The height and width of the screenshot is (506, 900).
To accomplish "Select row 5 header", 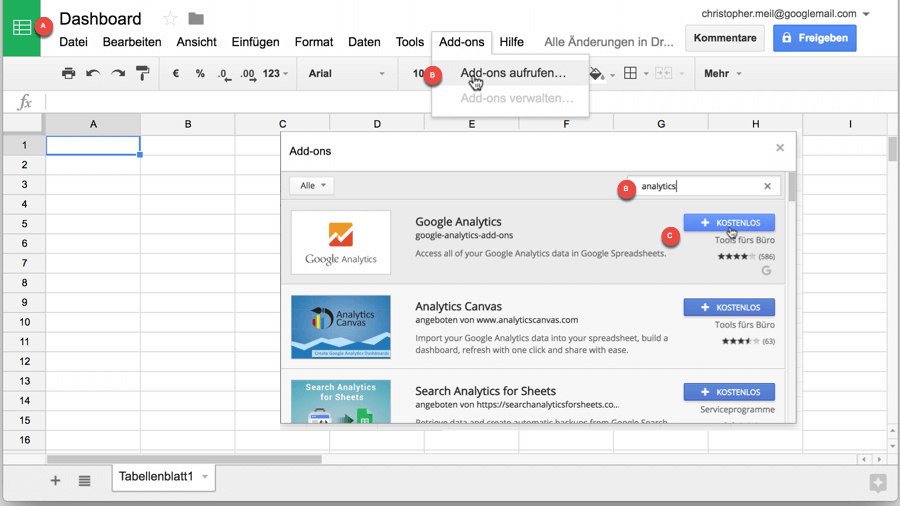I will 24,224.
